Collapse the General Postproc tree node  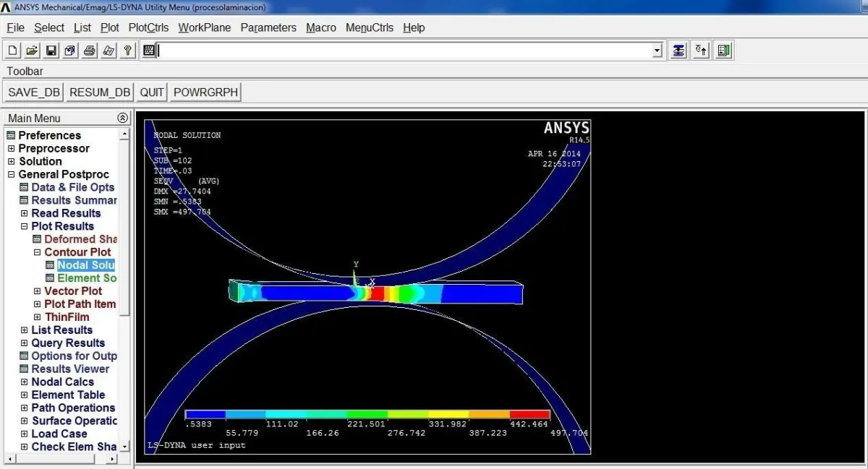pos(11,174)
